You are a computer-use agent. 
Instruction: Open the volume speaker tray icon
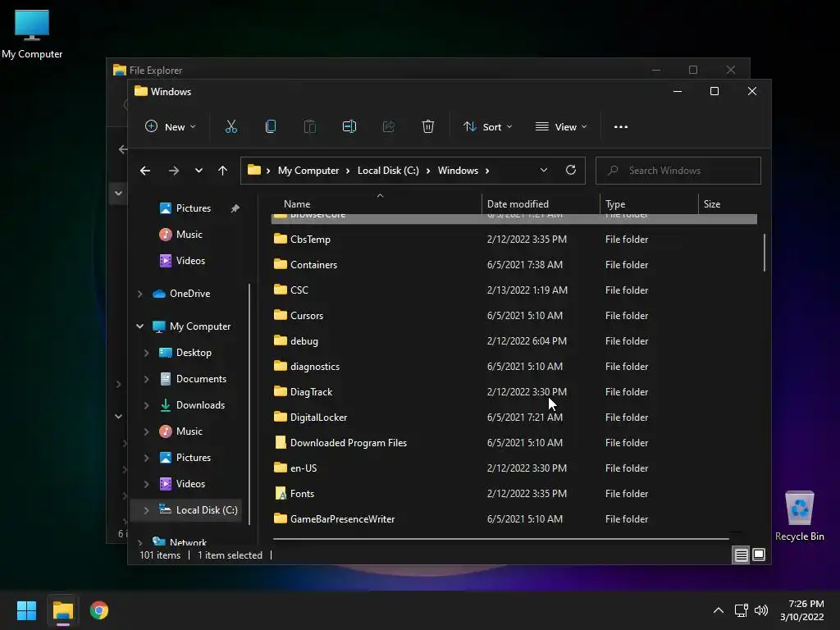760,610
